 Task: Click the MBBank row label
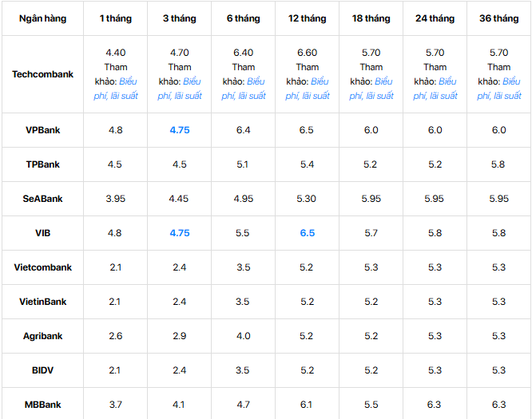(x=43, y=405)
